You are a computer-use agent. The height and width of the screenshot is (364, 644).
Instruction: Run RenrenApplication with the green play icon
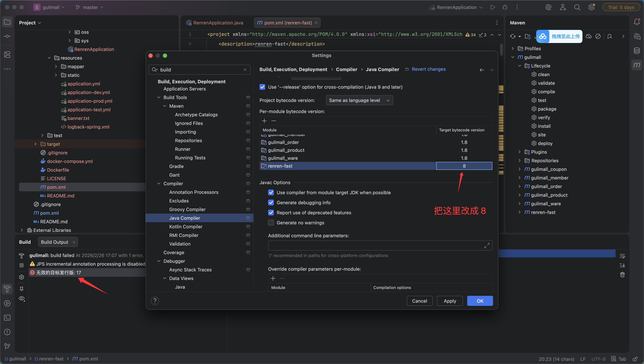tap(492, 7)
